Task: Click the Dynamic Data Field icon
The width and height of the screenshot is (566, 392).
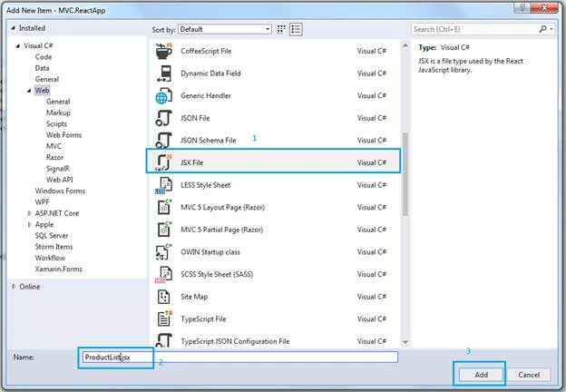Action: 164,73
